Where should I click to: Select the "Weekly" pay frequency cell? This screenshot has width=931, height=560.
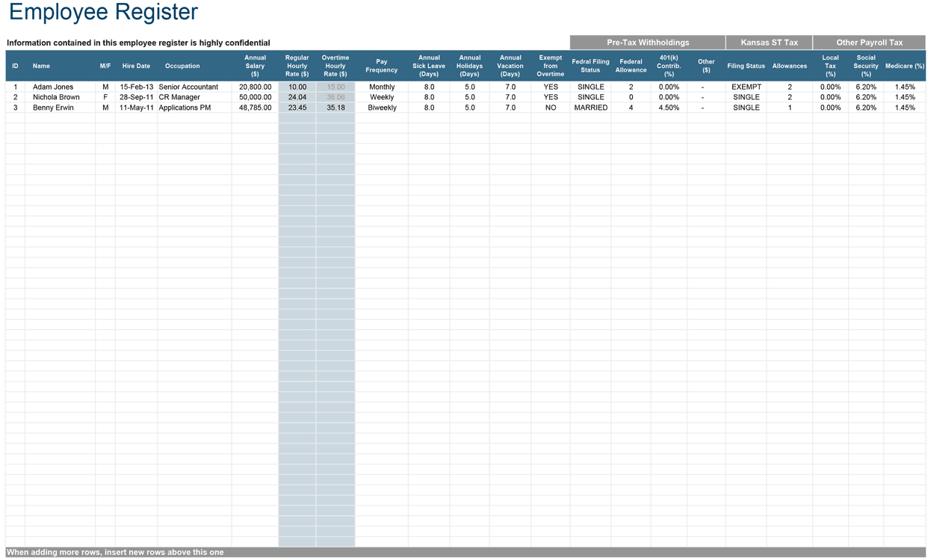point(382,97)
